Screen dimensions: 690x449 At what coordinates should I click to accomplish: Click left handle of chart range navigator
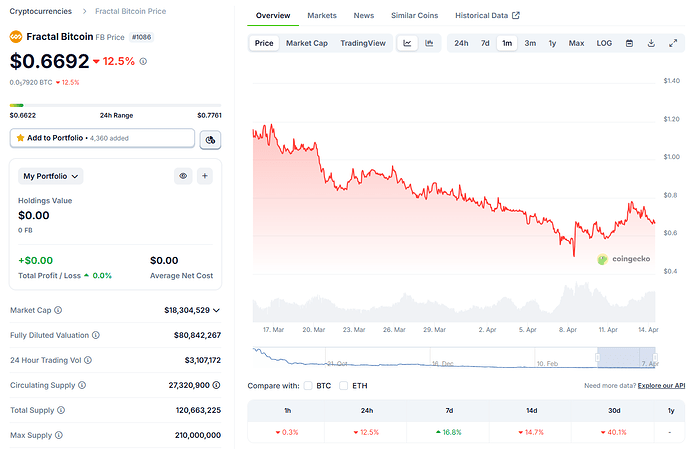point(598,357)
